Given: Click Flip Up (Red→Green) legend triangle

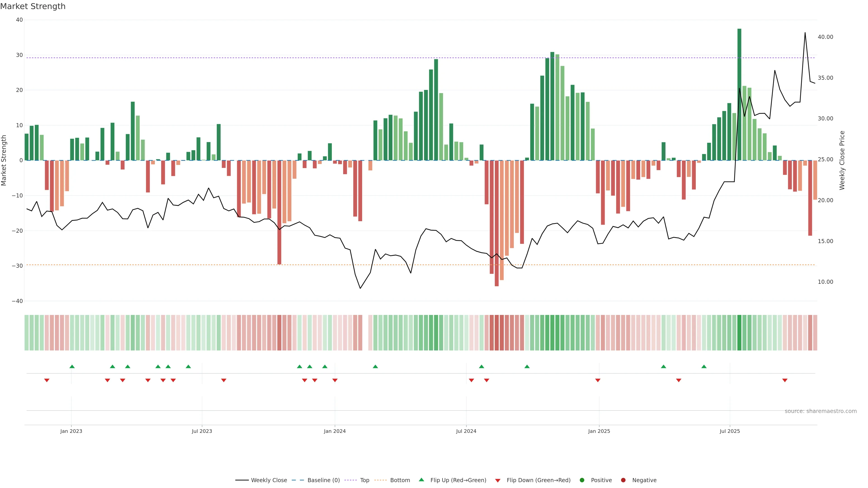Looking at the screenshot, I should click(x=421, y=480).
